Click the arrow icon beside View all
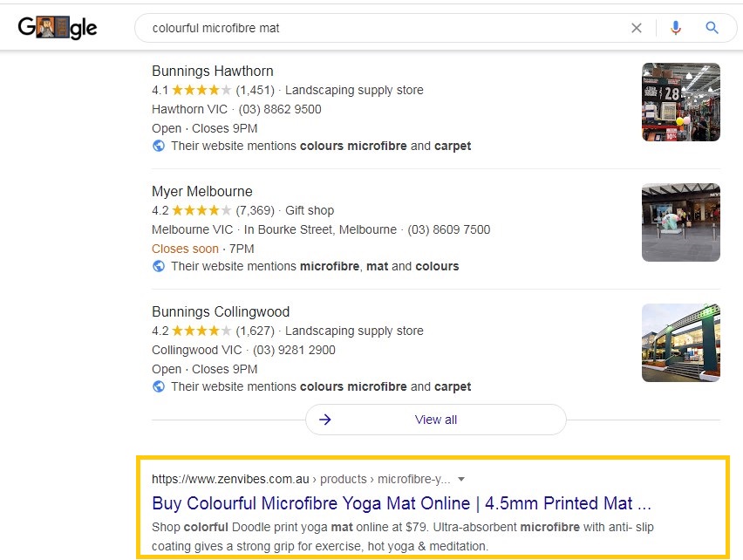Image resolution: width=743 pixels, height=560 pixels. (x=325, y=420)
